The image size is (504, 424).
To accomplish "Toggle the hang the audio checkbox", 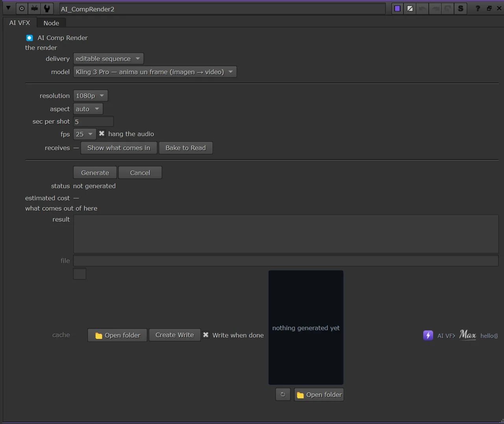I will pos(102,134).
